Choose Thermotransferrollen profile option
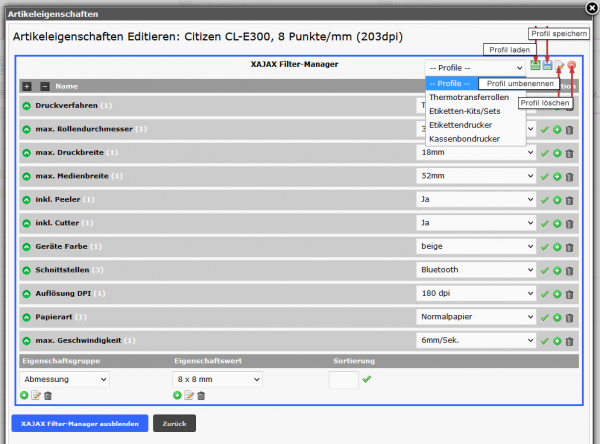Viewport: 600px width, 444px height. click(469, 97)
